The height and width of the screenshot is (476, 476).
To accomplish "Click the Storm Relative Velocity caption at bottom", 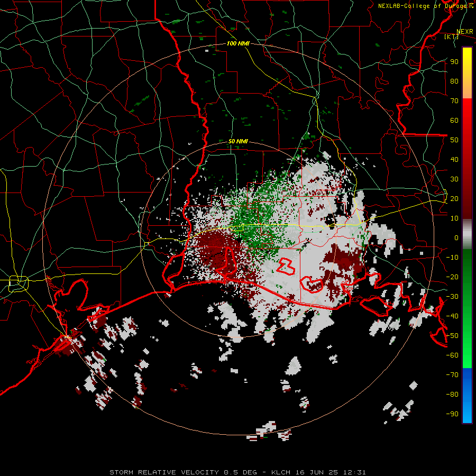I will 237,472.
